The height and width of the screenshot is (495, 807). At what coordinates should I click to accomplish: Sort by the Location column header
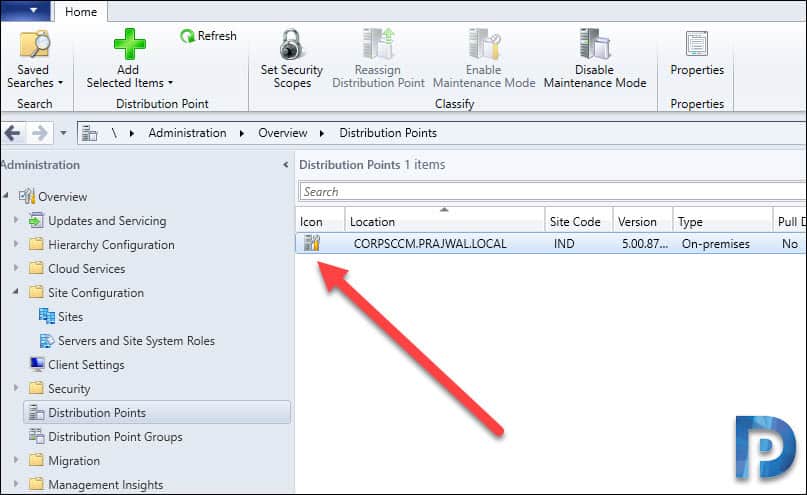point(445,221)
